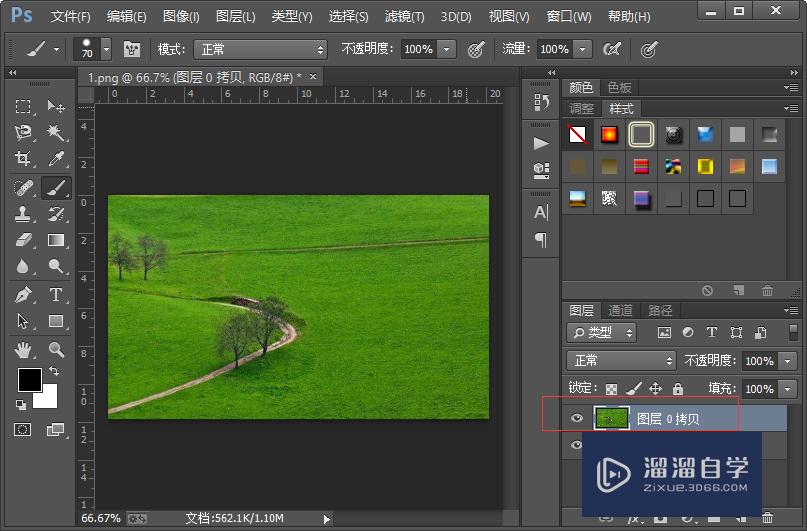Click the Magic Wand tool

pyautogui.click(x=56, y=132)
